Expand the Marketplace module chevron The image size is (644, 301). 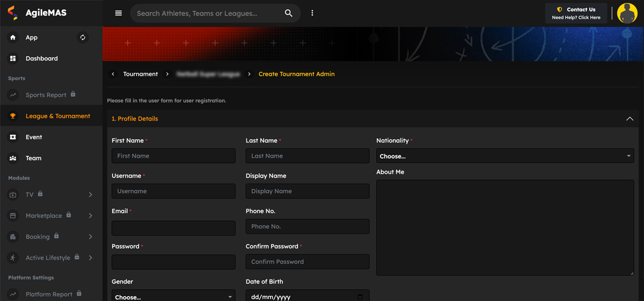point(90,216)
